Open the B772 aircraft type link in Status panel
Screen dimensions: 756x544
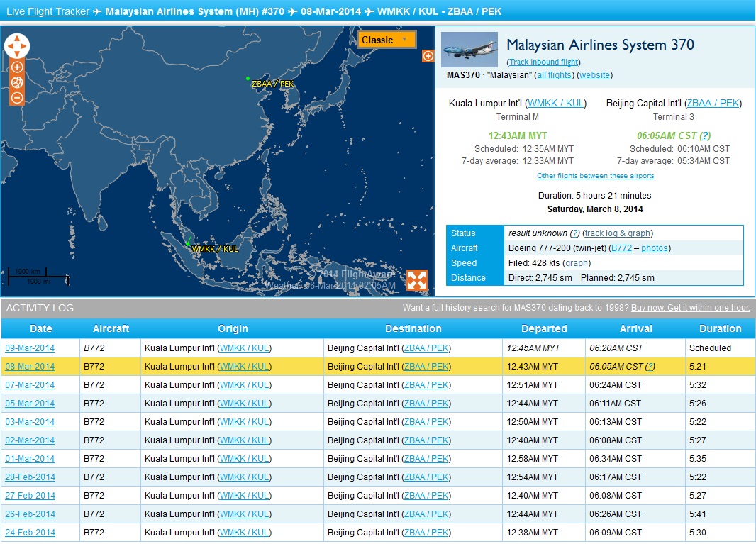tap(621, 248)
